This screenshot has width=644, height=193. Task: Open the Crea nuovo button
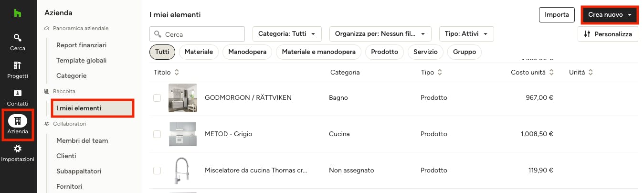pos(610,15)
